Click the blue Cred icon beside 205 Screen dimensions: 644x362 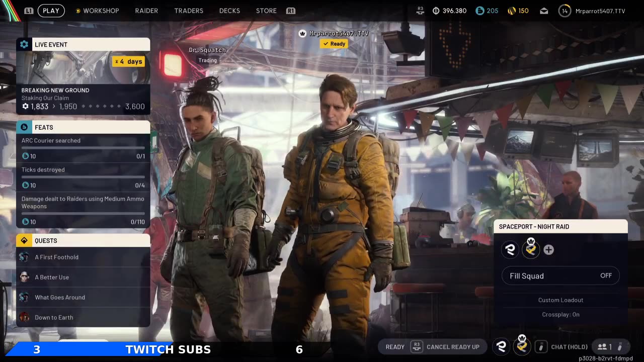[x=479, y=11]
